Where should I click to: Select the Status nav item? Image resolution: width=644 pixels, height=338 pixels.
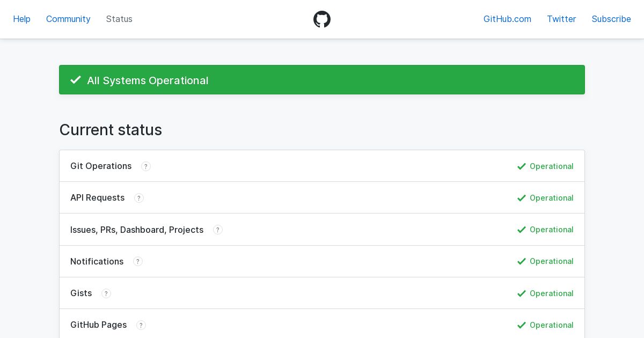pyautogui.click(x=119, y=19)
